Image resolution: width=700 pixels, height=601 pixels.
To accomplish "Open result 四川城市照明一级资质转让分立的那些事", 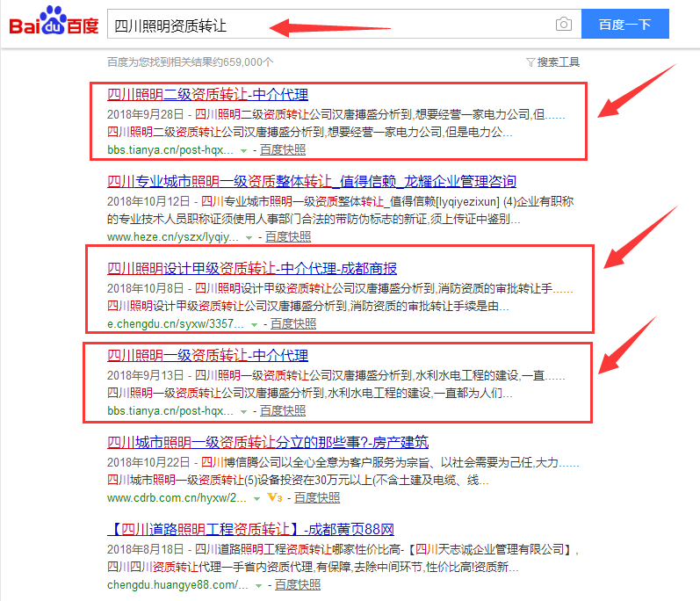I will 268,442.
